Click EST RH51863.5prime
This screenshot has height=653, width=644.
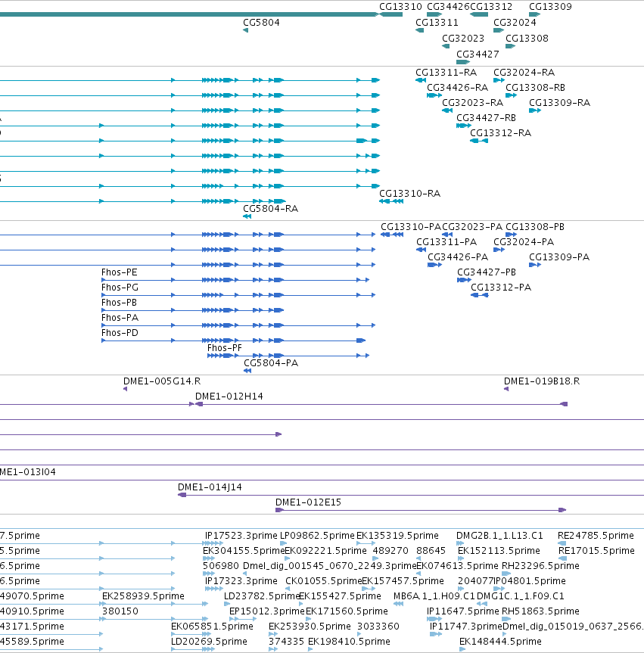540,611
